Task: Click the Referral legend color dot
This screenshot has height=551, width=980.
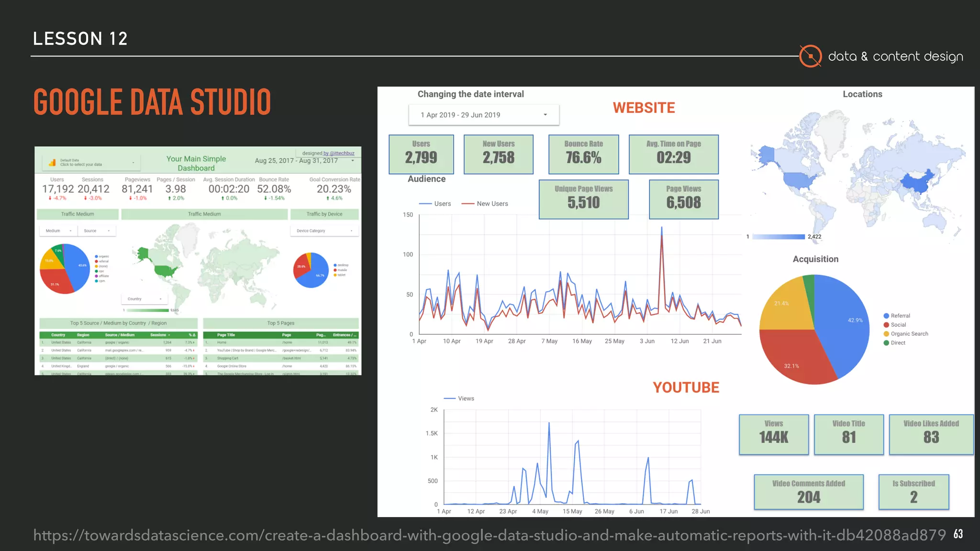Action: tap(886, 316)
